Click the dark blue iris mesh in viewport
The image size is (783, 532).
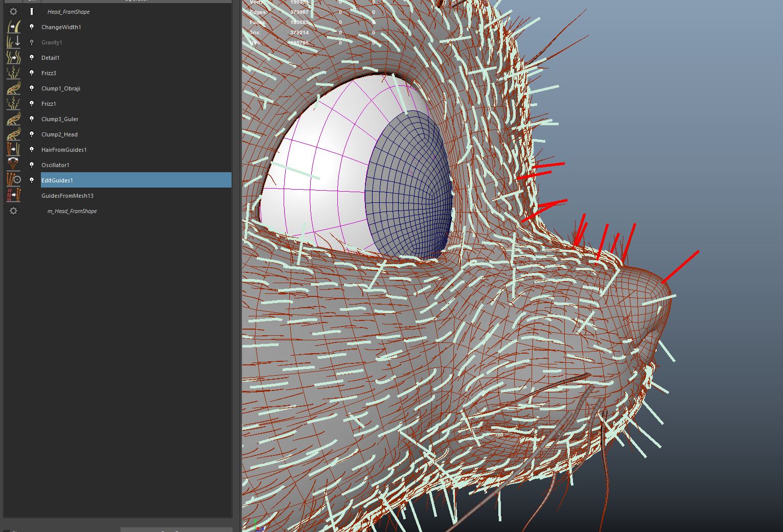[409, 189]
